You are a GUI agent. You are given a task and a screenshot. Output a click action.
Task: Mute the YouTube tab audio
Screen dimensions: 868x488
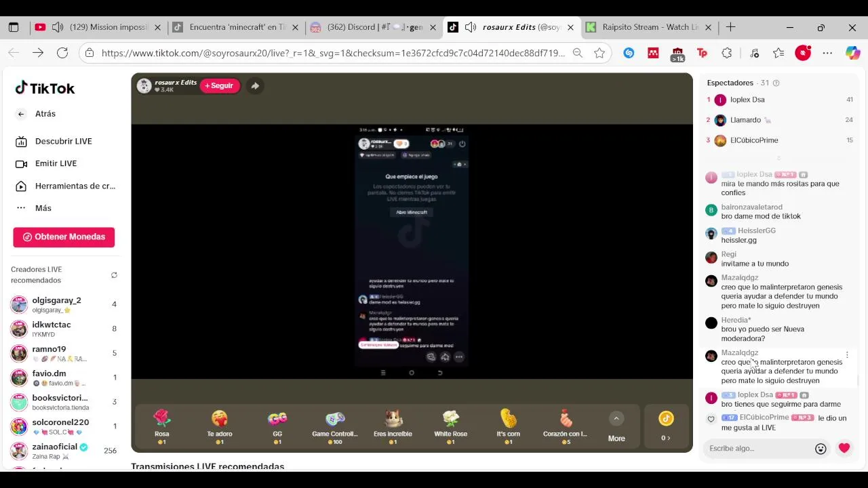point(58,27)
